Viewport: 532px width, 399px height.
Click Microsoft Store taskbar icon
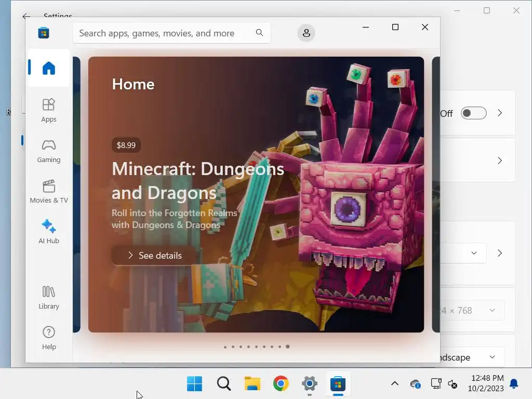click(338, 384)
